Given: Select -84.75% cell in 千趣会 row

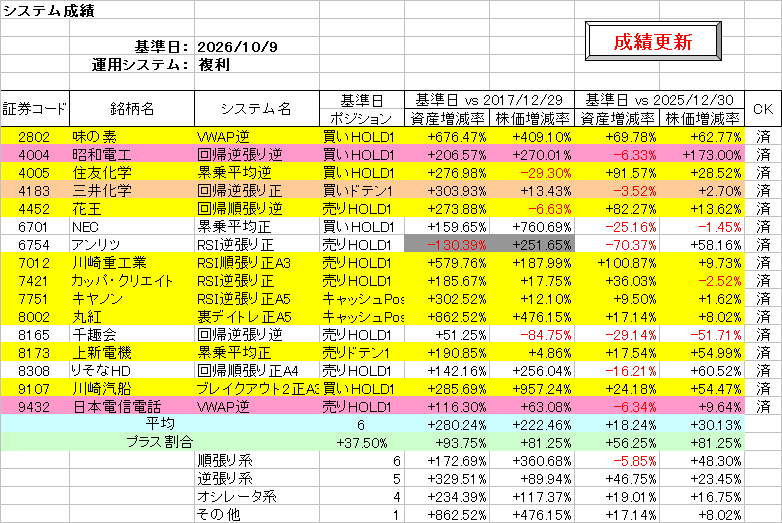Looking at the screenshot, I should [532, 335].
